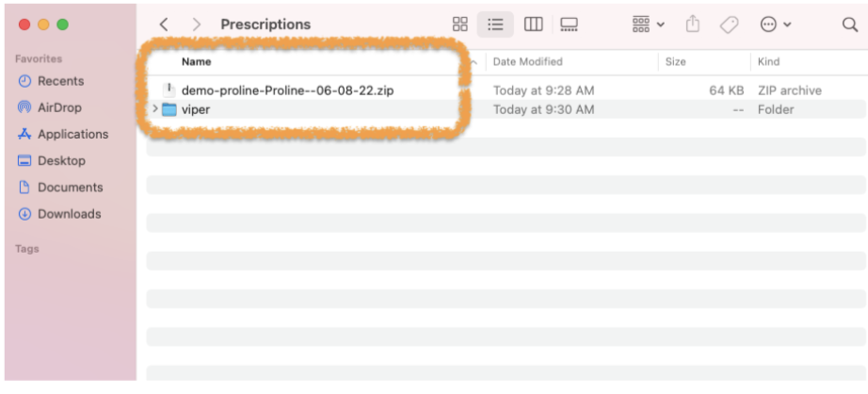This screenshot has width=868, height=394.
Task: Go back with the left chevron
Action: 164,25
